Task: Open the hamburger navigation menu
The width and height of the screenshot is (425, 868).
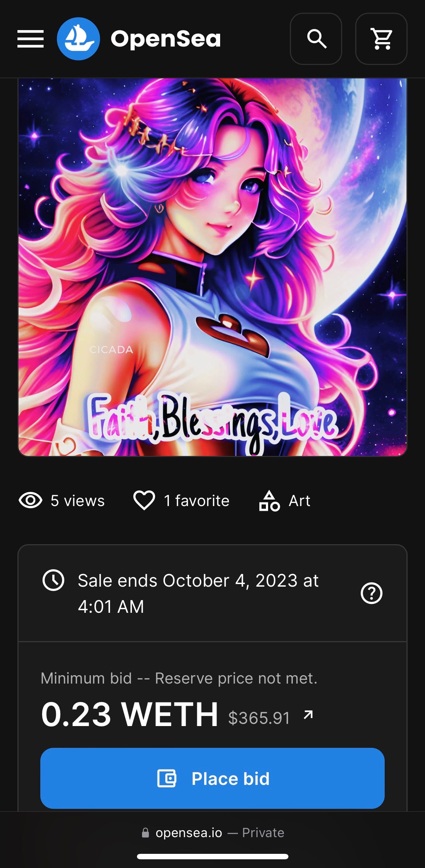Action: tap(31, 39)
